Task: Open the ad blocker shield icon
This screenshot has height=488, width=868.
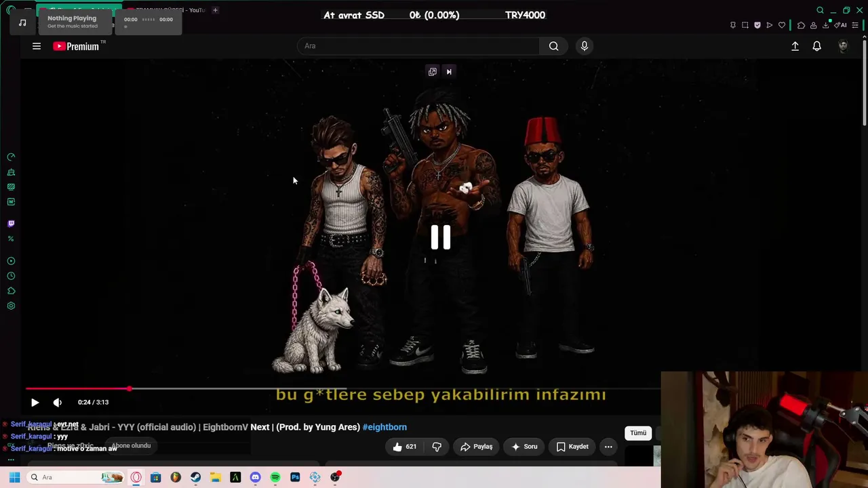Action: [757, 25]
